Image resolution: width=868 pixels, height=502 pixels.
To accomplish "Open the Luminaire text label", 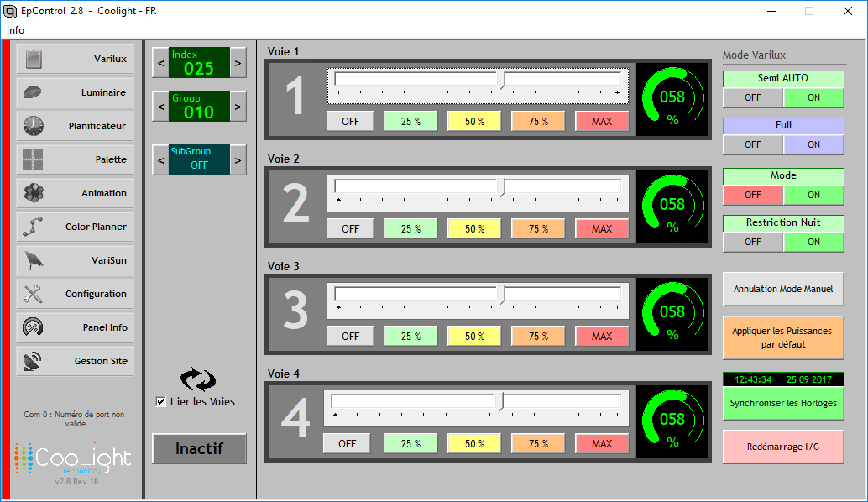I will tap(103, 92).
